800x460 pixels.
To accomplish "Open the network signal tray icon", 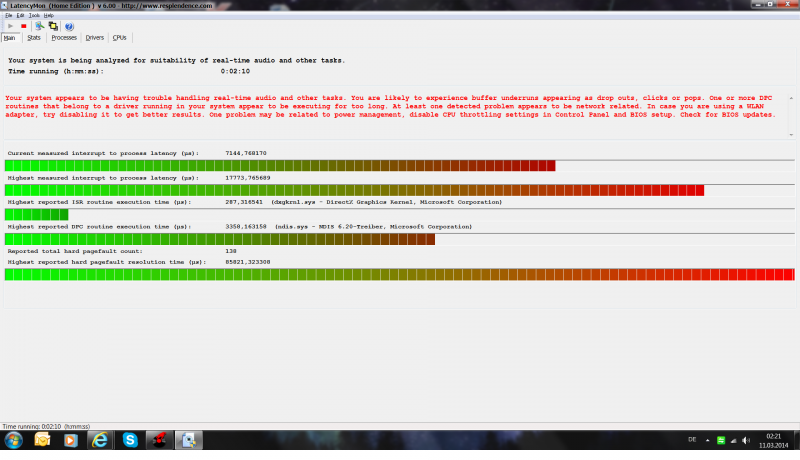I will pos(734,440).
